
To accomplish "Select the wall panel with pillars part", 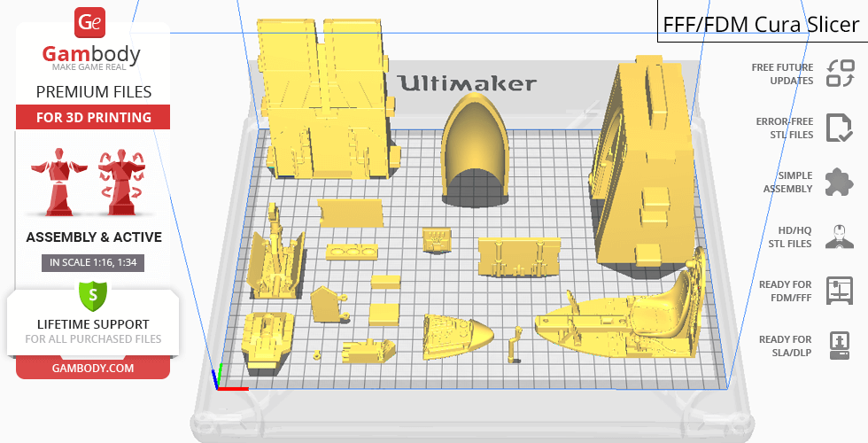I will tap(519, 258).
